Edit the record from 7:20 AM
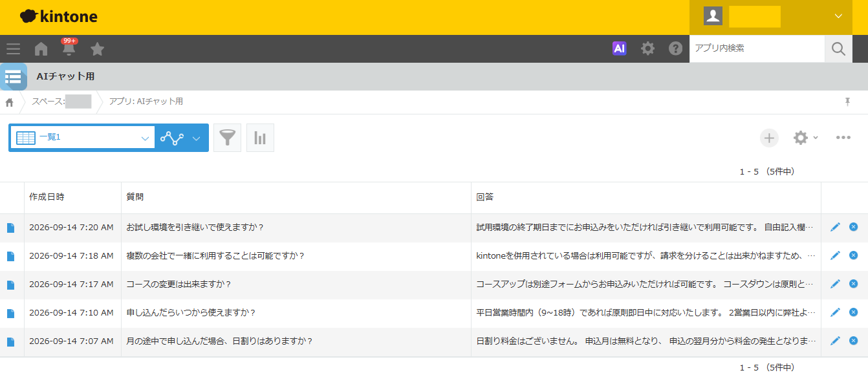The width and height of the screenshot is (868, 377). pos(835,227)
